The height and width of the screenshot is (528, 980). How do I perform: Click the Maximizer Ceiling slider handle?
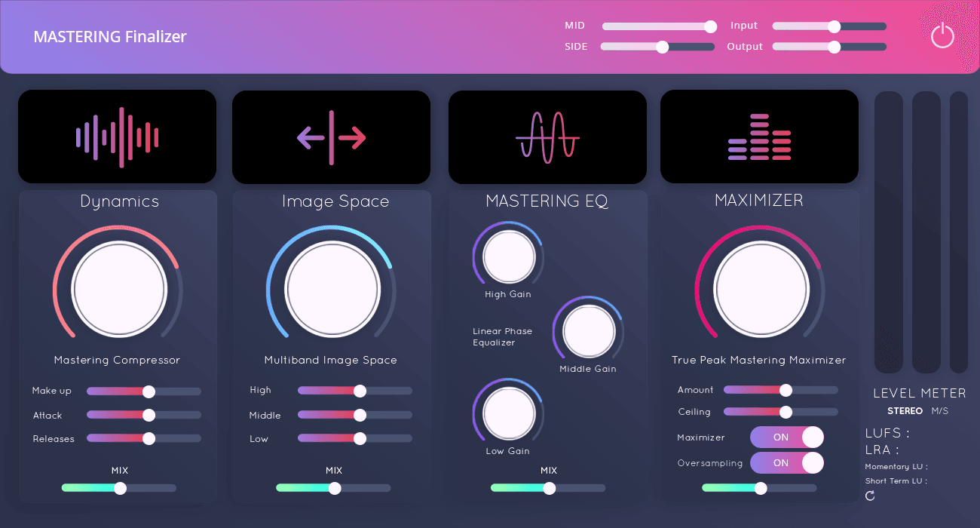click(x=786, y=412)
